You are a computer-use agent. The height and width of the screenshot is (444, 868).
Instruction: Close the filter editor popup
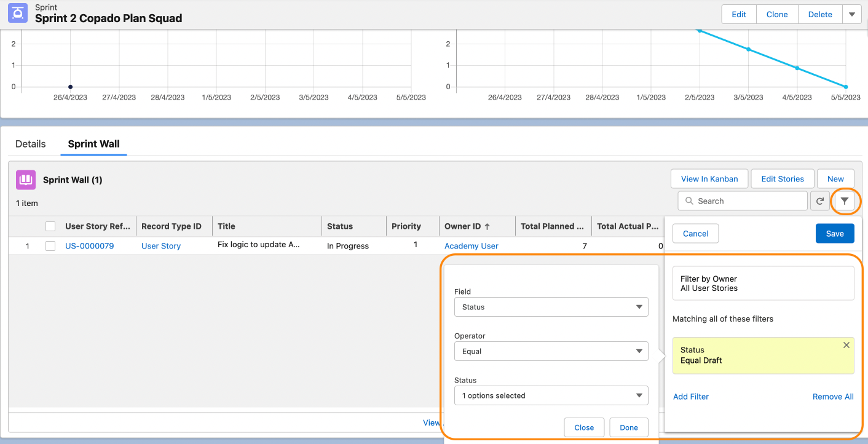pos(584,427)
